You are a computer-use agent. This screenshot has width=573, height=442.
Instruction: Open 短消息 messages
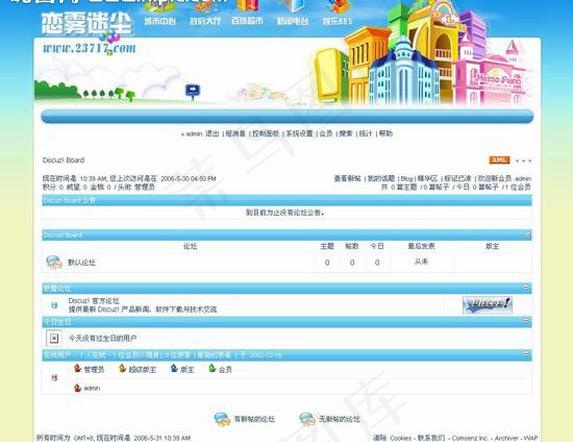(x=235, y=134)
